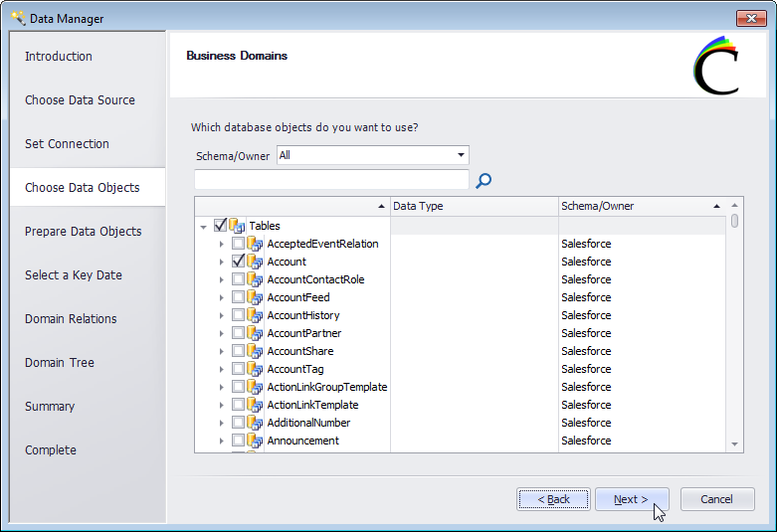Open the Set Connection step

click(x=68, y=144)
